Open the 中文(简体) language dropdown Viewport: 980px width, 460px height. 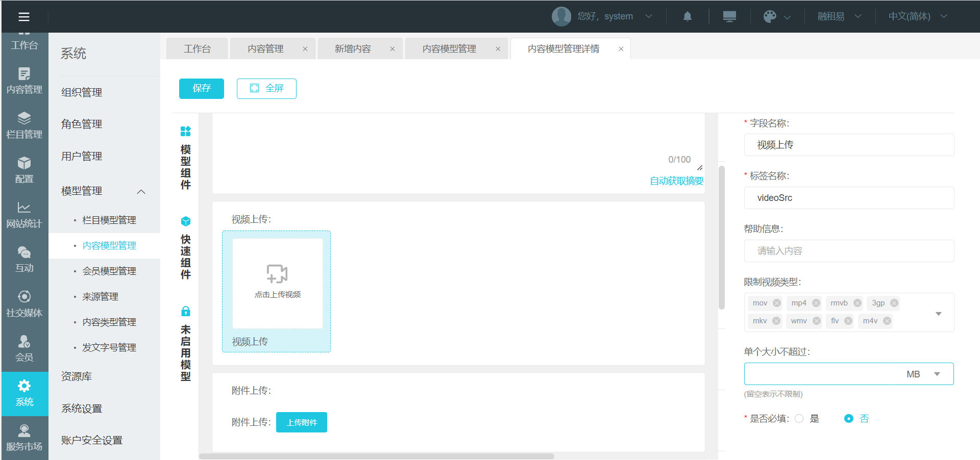[918, 16]
